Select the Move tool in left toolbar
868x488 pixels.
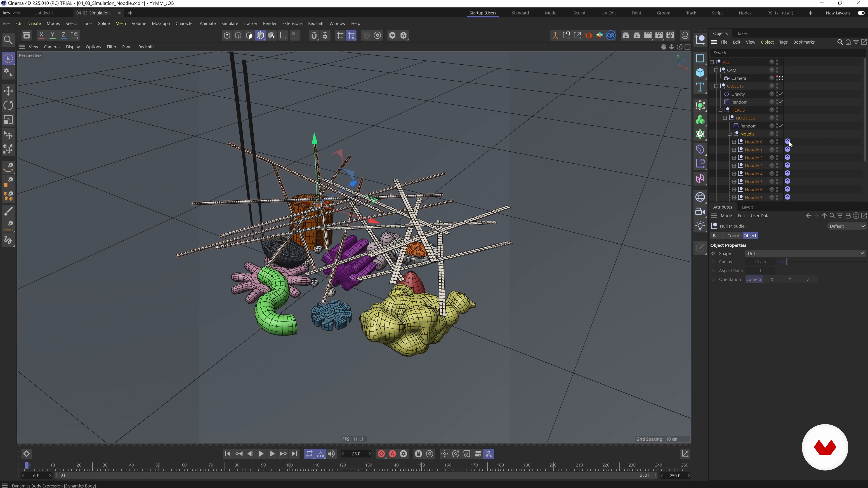[x=8, y=91]
